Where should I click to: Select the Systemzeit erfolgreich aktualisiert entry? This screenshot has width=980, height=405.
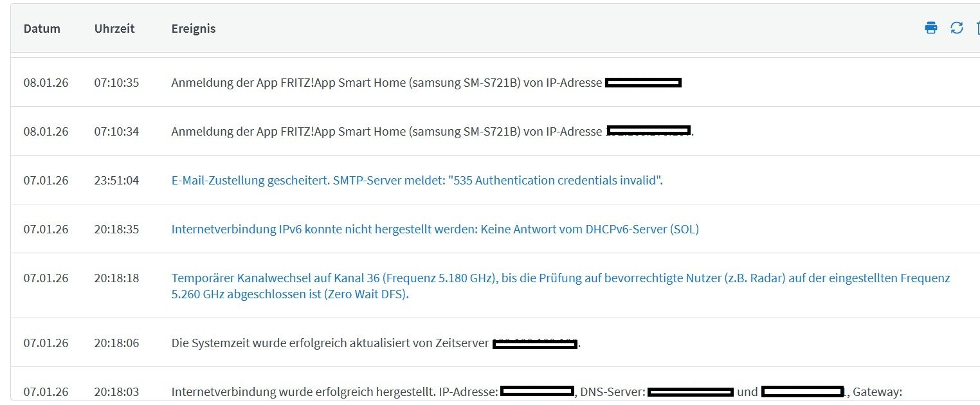495,343
